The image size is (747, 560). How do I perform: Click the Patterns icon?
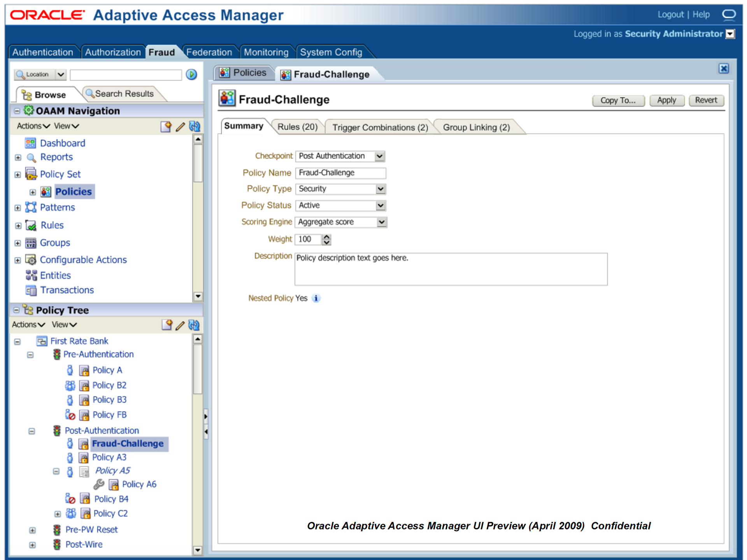coord(31,207)
